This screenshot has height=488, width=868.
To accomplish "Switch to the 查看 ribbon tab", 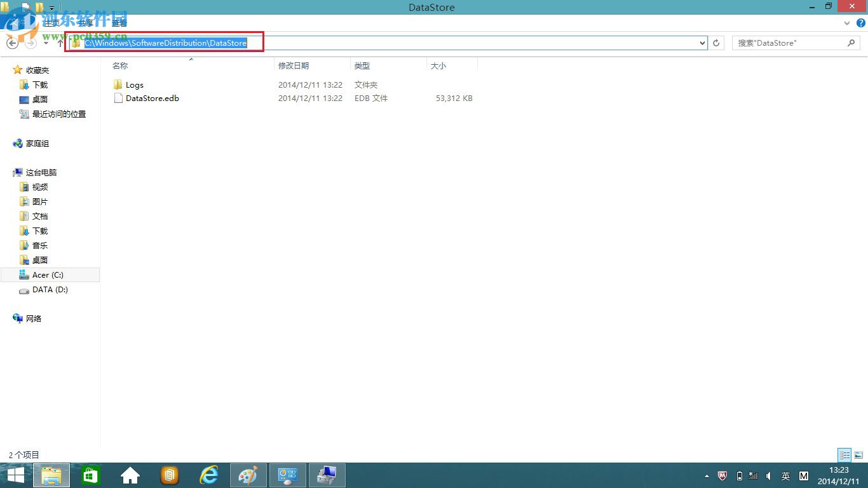I will pyautogui.click(x=118, y=22).
